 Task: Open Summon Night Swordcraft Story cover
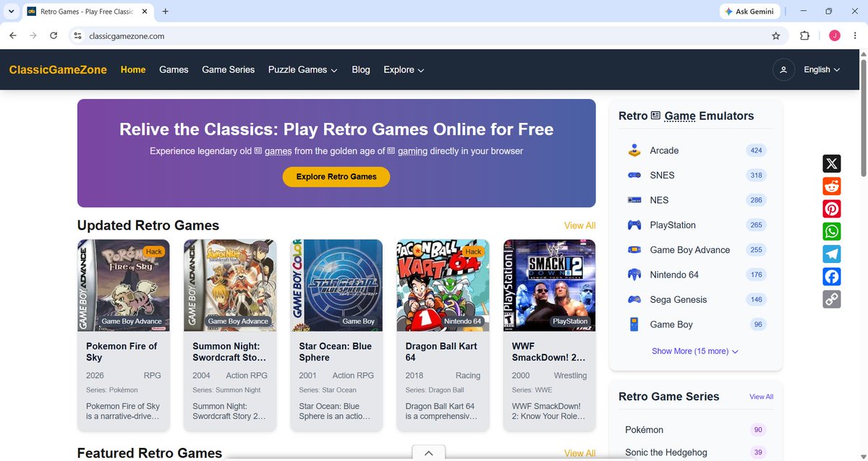tap(230, 285)
